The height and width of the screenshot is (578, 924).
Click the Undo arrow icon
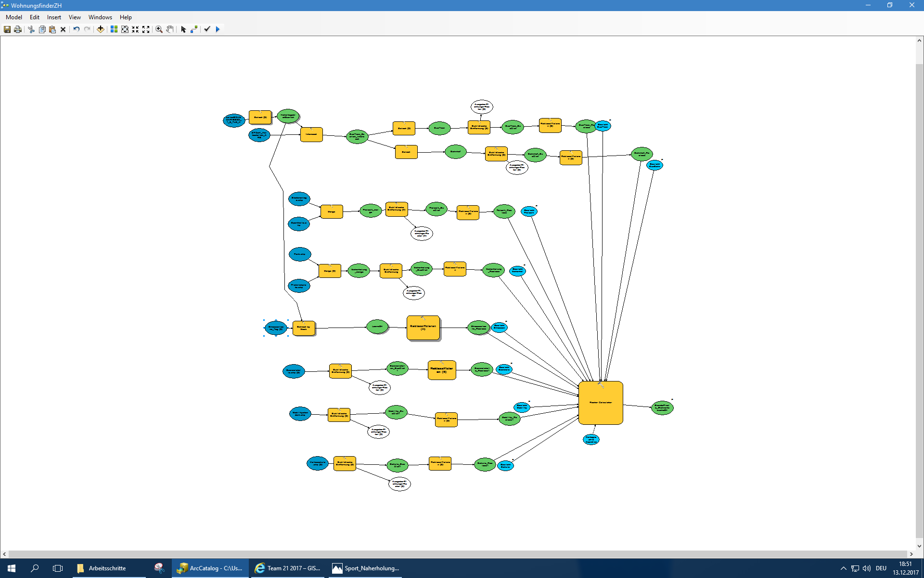pyautogui.click(x=77, y=29)
